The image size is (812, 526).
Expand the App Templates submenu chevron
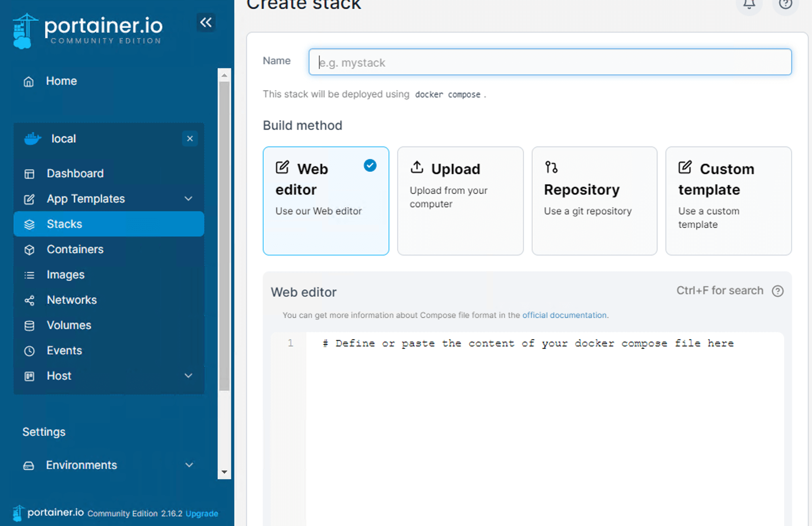click(188, 199)
